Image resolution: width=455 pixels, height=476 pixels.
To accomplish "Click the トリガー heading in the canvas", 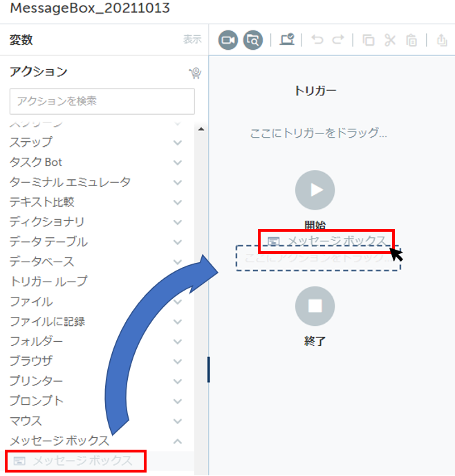I will [315, 91].
